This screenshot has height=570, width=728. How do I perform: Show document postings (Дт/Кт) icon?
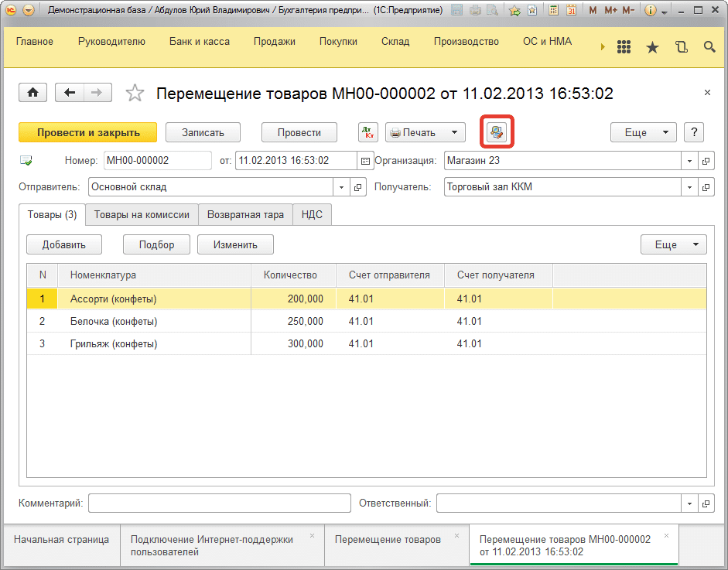tap(368, 132)
